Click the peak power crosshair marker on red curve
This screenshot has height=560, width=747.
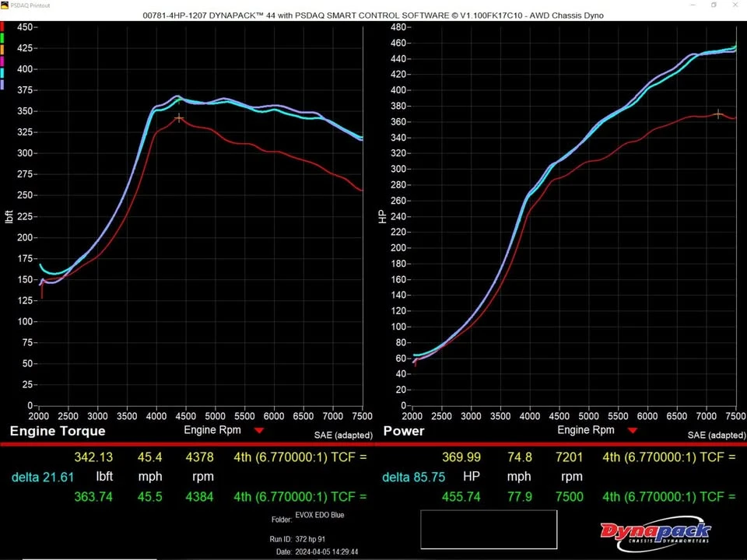(x=718, y=114)
